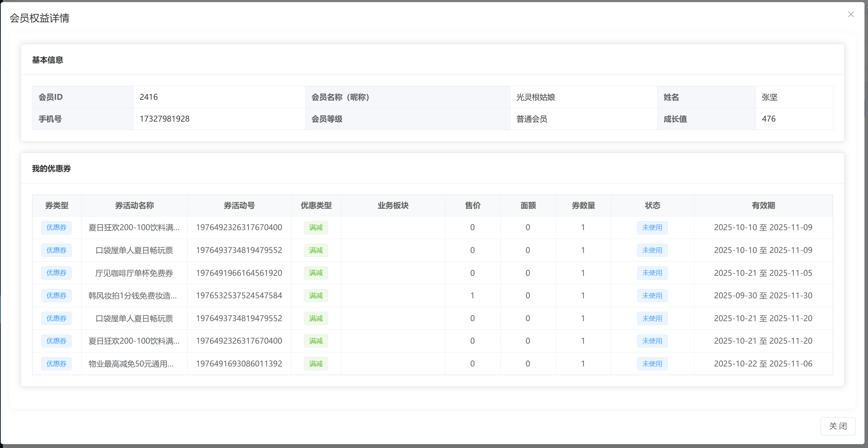Click the 关闭 button
868x448 pixels.
pos(837,426)
